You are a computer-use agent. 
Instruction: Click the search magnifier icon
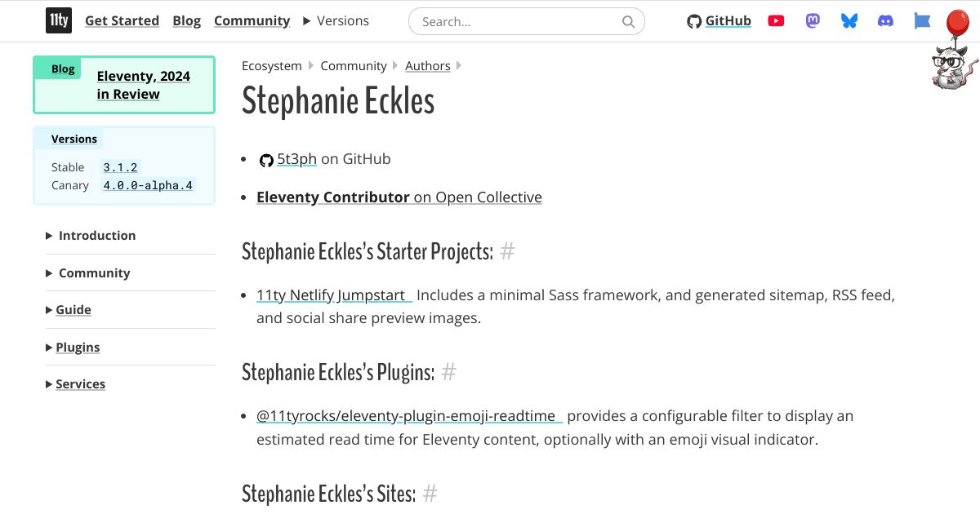pos(628,22)
